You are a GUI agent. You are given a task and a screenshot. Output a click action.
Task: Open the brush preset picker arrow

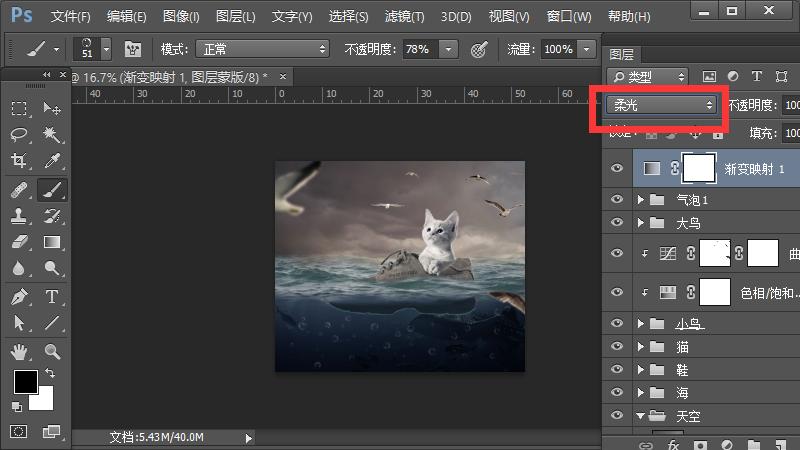106,49
